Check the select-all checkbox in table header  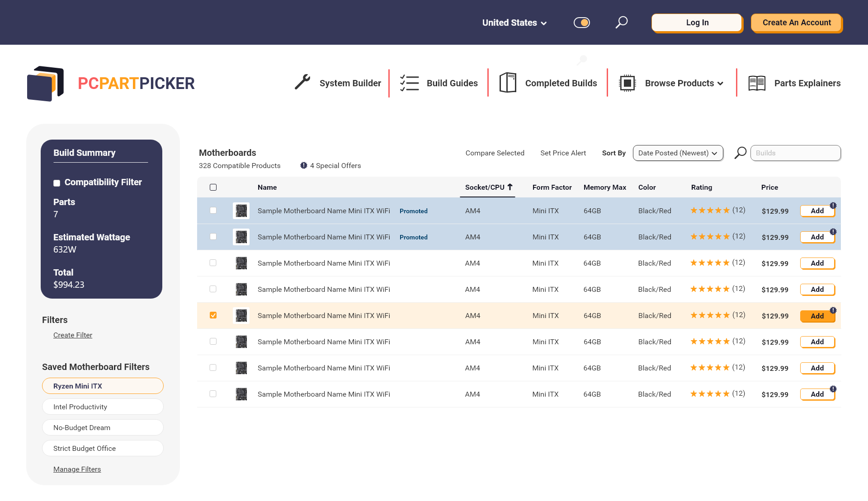(213, 187)
